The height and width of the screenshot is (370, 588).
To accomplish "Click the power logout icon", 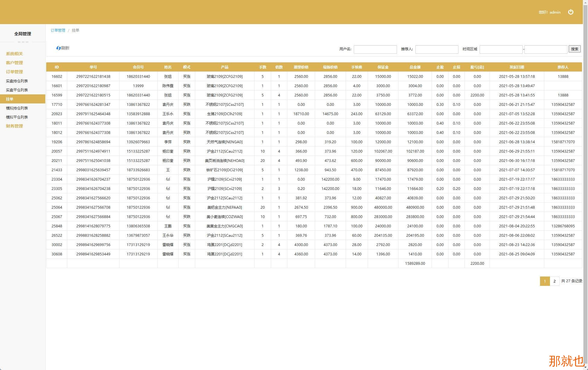I will point(570,12).
